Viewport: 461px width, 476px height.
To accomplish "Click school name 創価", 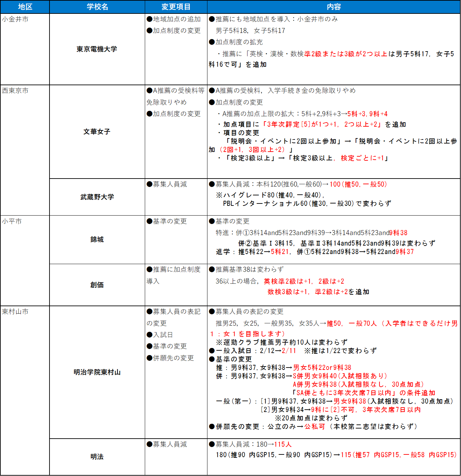I will click(97, 285).
